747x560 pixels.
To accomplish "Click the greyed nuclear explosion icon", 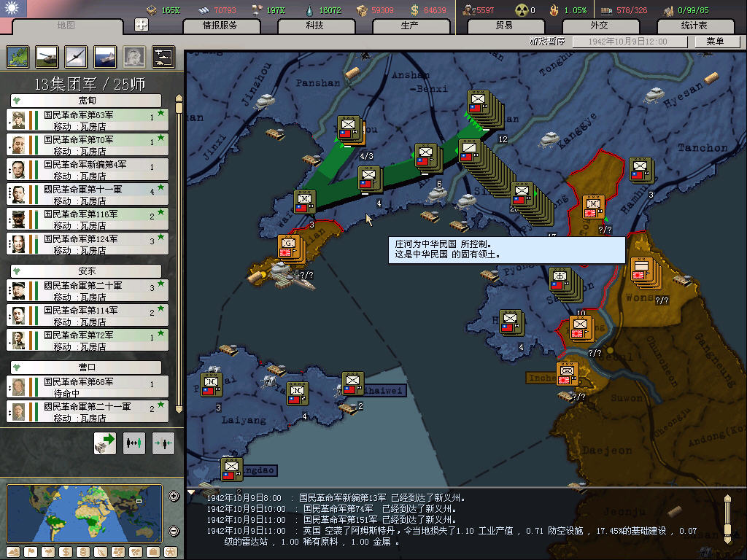I will point(134,57).
